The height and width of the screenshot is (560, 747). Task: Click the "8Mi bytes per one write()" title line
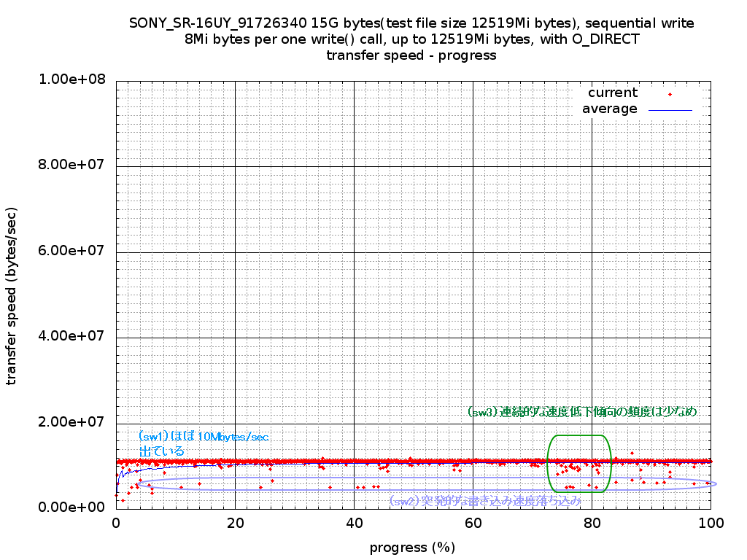point(411,39)
